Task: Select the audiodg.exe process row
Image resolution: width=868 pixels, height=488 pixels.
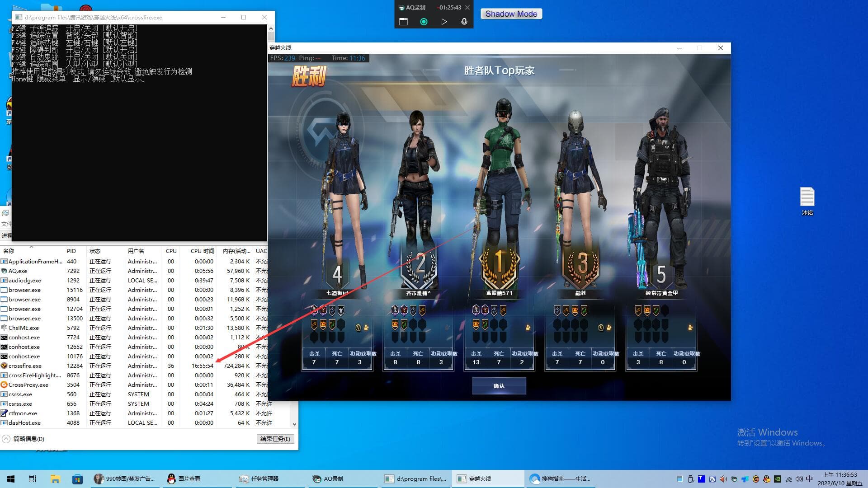Action: point(134,280)
